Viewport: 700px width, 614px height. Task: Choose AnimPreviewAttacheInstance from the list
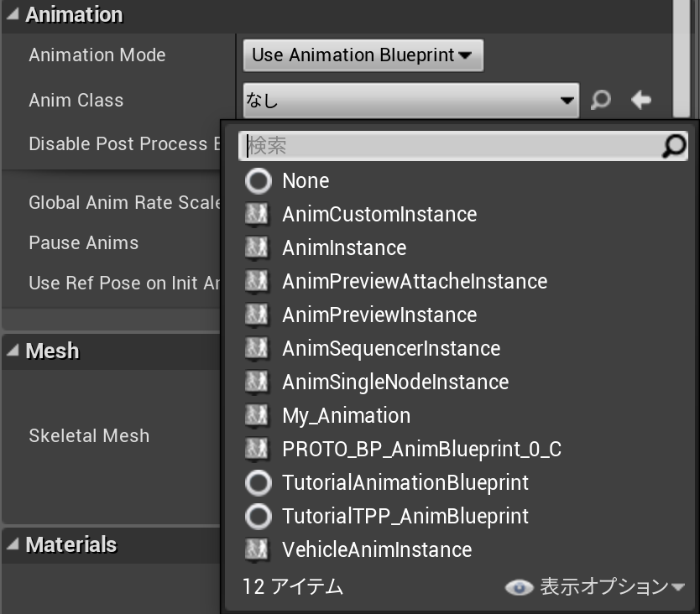pyautogui.click(x=415, y=281)
